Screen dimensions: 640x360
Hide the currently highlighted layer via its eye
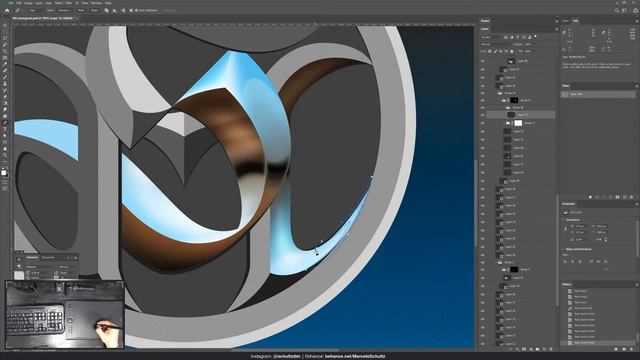[x=482, y=115]
